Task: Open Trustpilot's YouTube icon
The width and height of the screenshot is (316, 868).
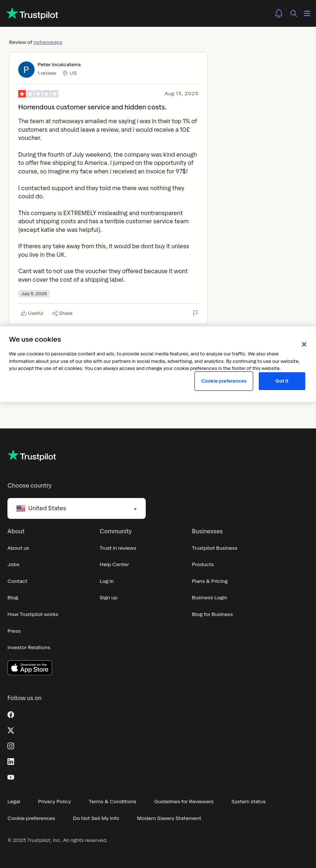Action: click(x=11, y=777)
